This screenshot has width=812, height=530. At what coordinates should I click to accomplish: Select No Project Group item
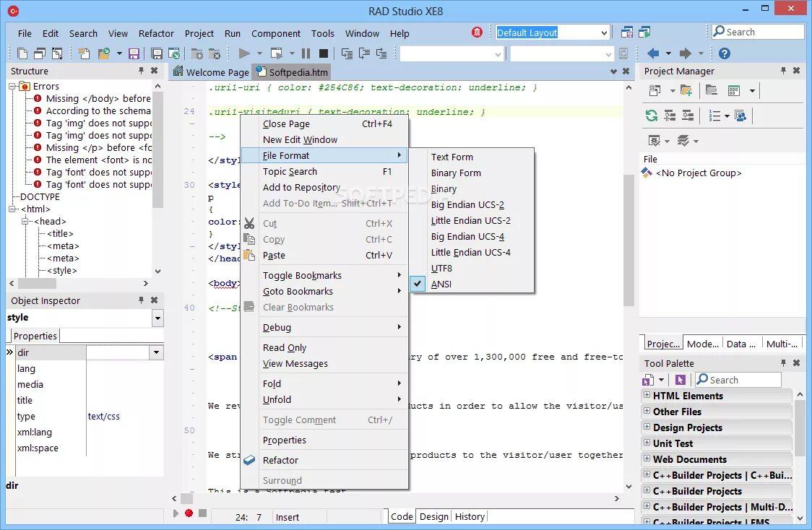(699, 173)
